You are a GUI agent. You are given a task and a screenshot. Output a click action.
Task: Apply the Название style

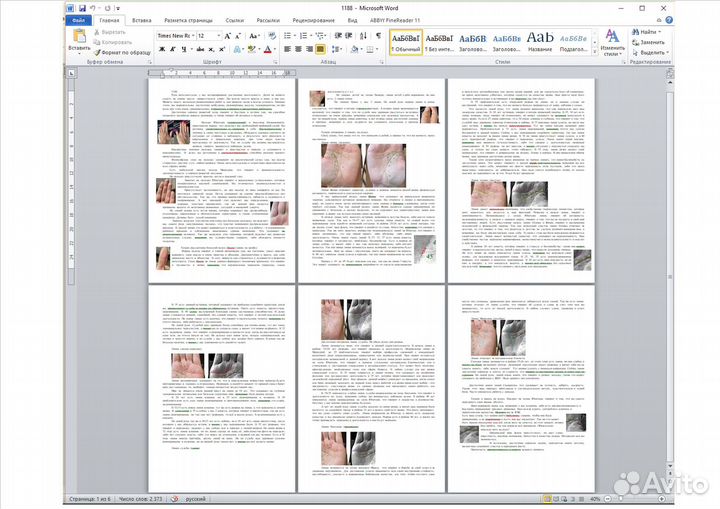(x=540, y=39)
